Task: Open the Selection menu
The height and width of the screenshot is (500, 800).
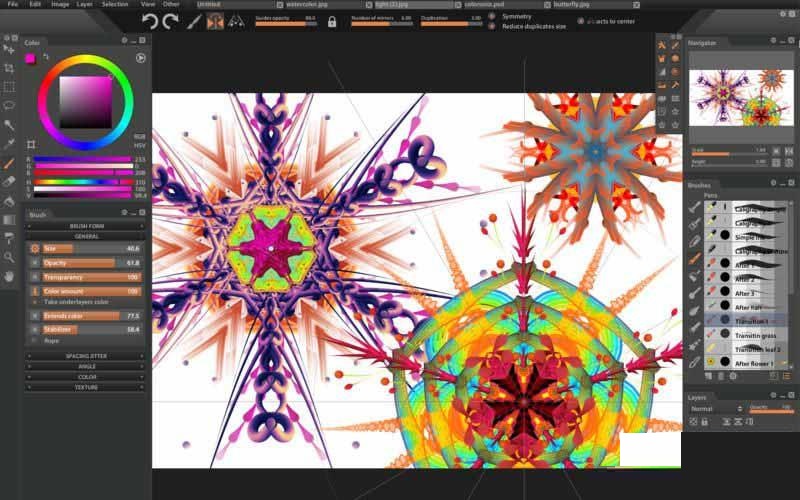Action: coord(115,4)
